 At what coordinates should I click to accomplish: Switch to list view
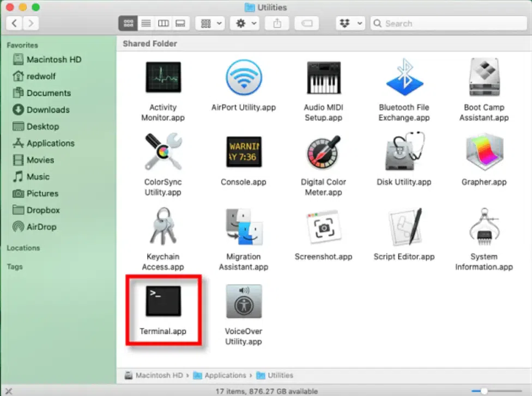click(x=146, y=23)
